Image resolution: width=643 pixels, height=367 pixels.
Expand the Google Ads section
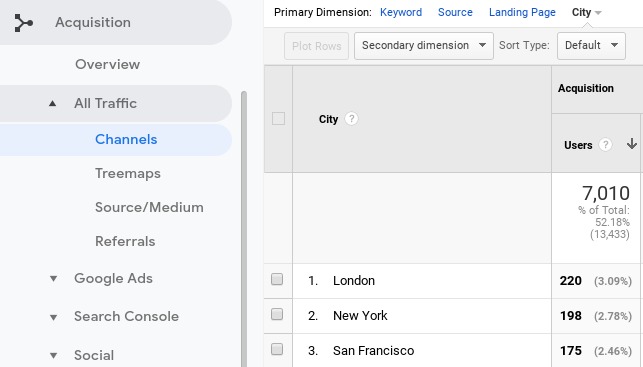tap(53, 279)
